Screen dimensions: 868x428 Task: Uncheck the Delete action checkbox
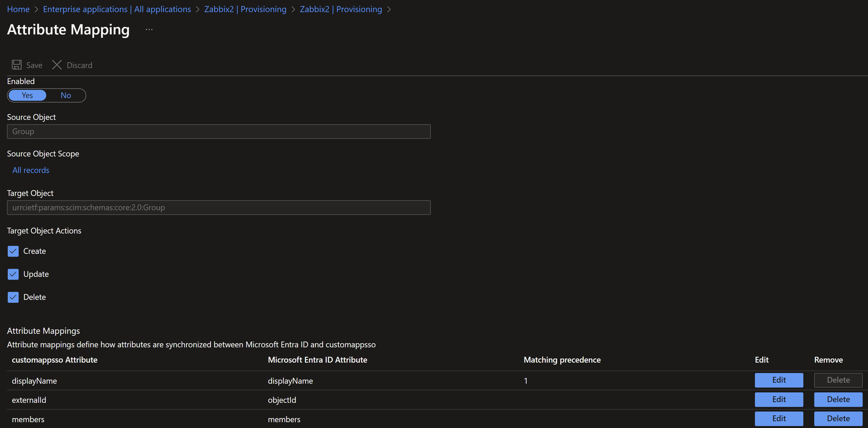click(13, 297)
